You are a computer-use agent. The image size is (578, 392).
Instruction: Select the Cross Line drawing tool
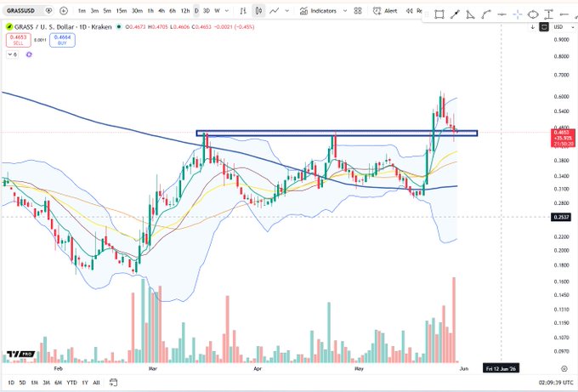click(x=518, y=14)
